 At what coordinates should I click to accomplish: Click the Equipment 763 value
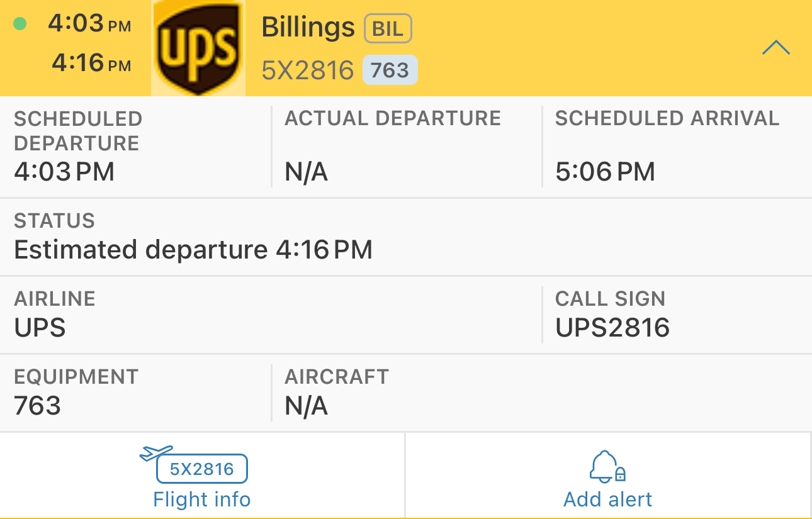tap(38, 406)
